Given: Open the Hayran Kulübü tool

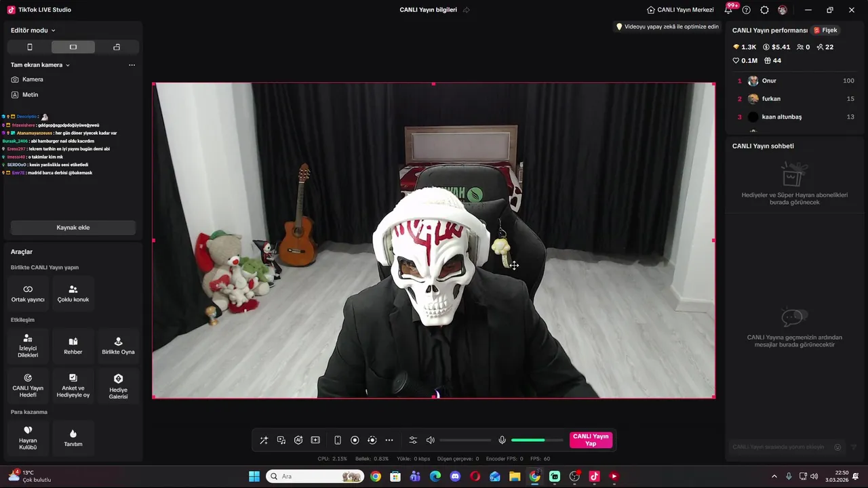Looking at the screenshot, I should click(28, 438).
